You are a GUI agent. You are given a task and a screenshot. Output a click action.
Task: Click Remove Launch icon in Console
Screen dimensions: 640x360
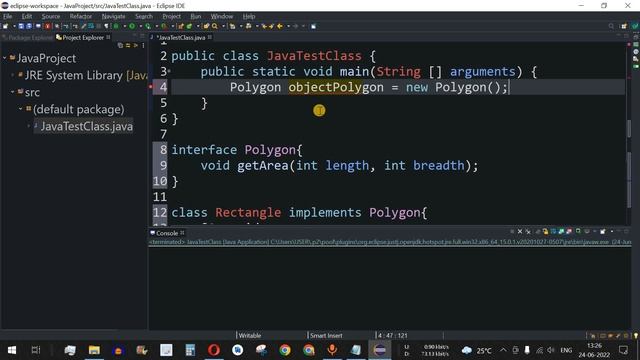(520, 231)
